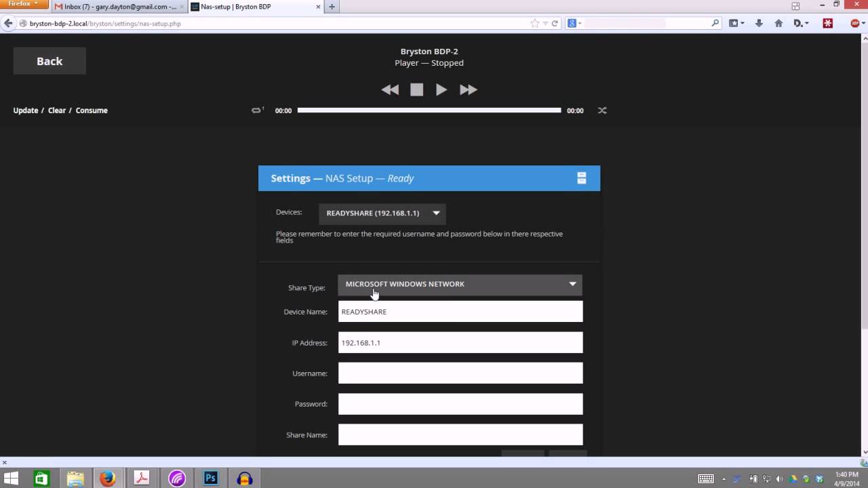Open Windows Store from taskbar

(x=42, y=479)
